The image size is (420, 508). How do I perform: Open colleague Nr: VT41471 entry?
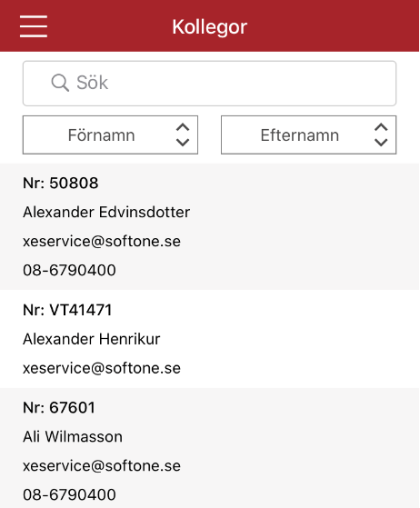[x=209, y=339]
